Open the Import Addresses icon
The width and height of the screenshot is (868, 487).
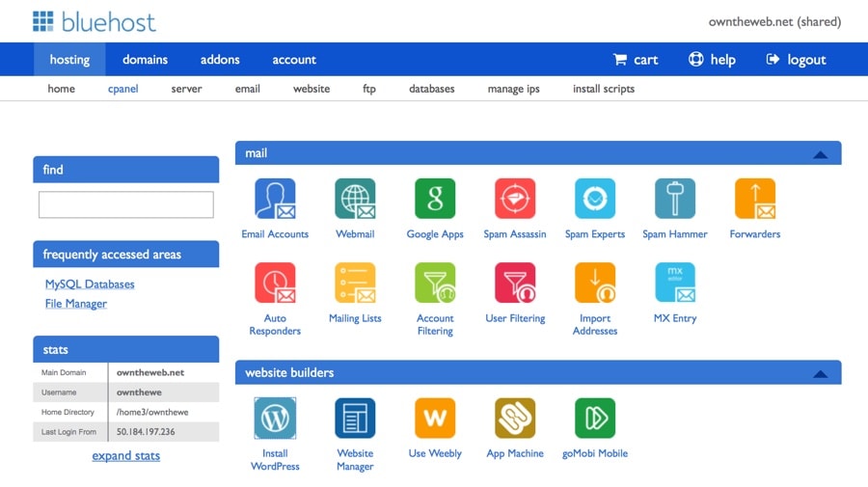point(595,283)
